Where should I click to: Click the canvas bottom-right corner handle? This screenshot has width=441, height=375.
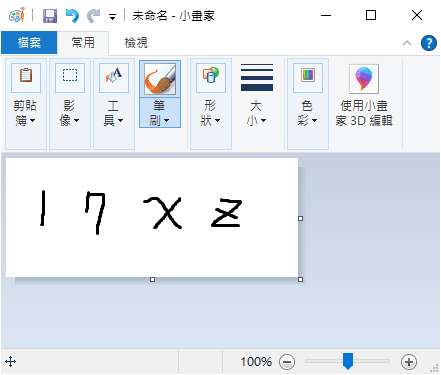300,279
